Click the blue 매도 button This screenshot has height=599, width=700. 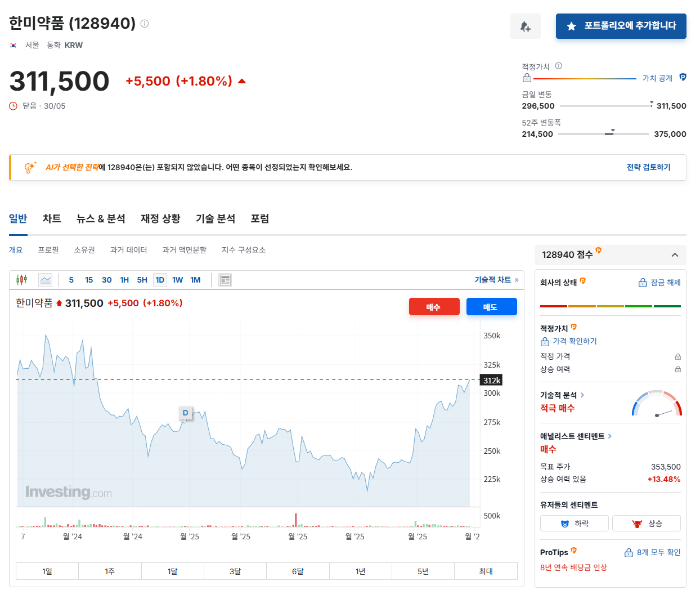coord(491,307)
